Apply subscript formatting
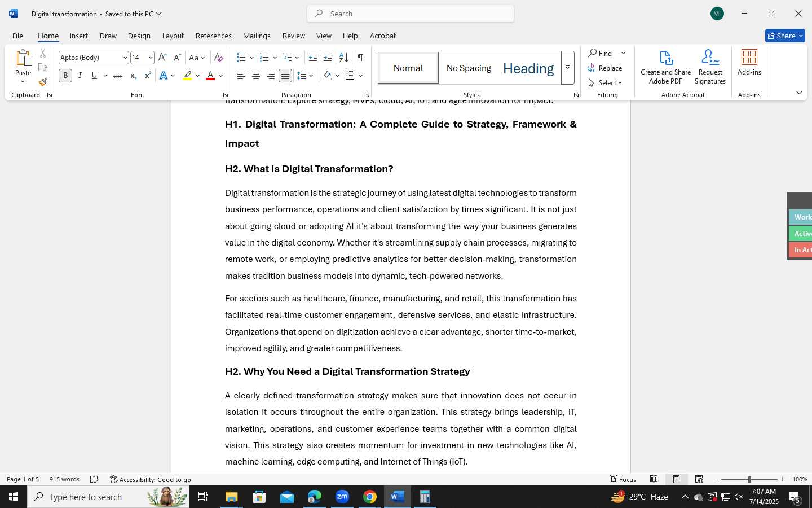The height and width of the screenshot is (508, 812). point(133,76)
